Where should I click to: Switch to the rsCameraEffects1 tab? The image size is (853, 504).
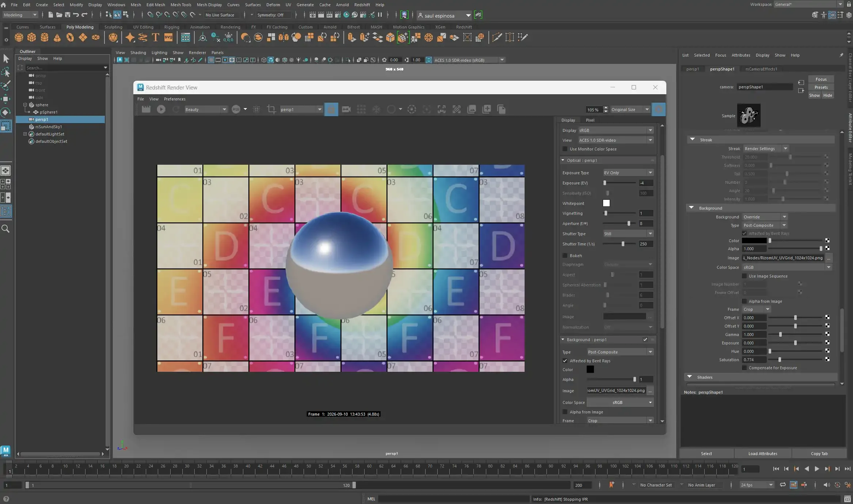[761, 69]
